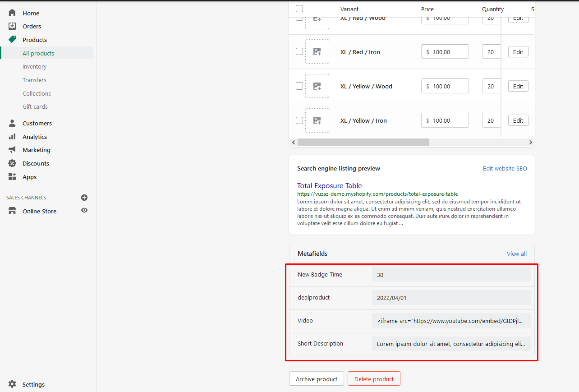This screenshot has height=392, width=579.
Task: Add a sales channel with plus icon
Action: [x=84, y=198]
